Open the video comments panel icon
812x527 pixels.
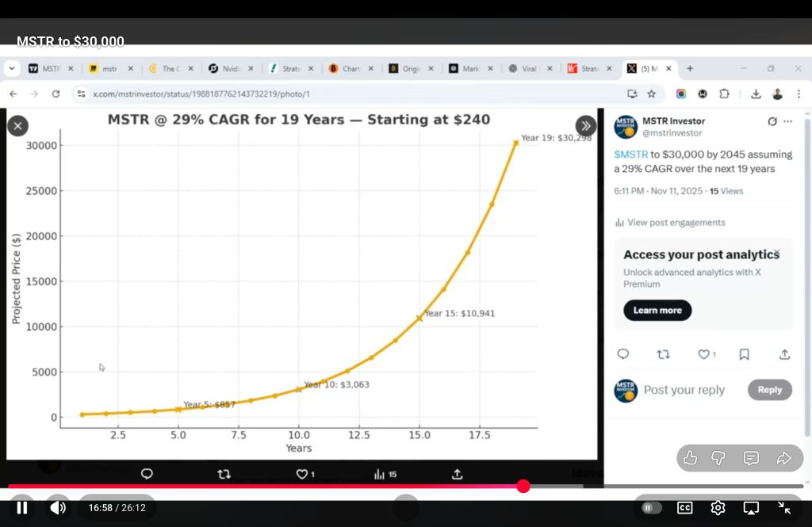tap(751, 458)
